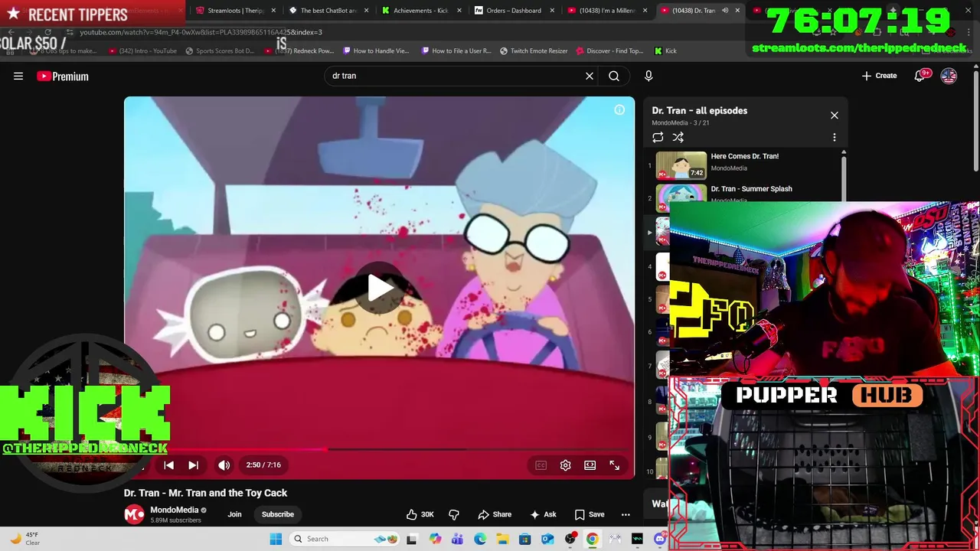Open the account avatar menu
Screen dimensions: 980x551
click(949, 76)
